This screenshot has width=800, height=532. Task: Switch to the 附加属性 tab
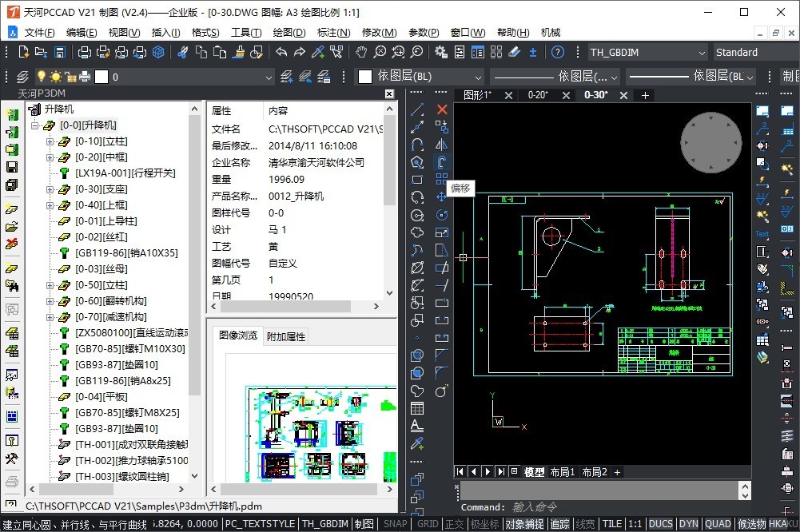(285, 336)
